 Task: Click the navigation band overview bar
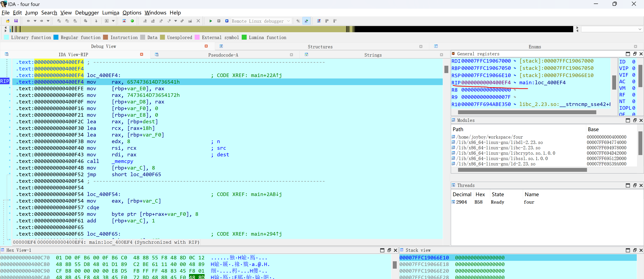(x=291, y=29)
